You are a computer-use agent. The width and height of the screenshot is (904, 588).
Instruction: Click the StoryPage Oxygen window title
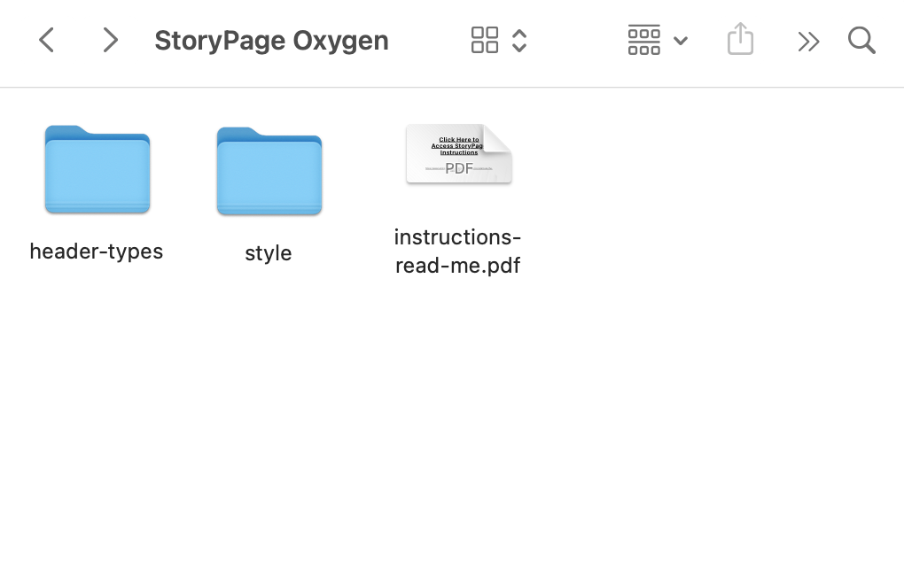pyautogui.click(x=271, y=41)
